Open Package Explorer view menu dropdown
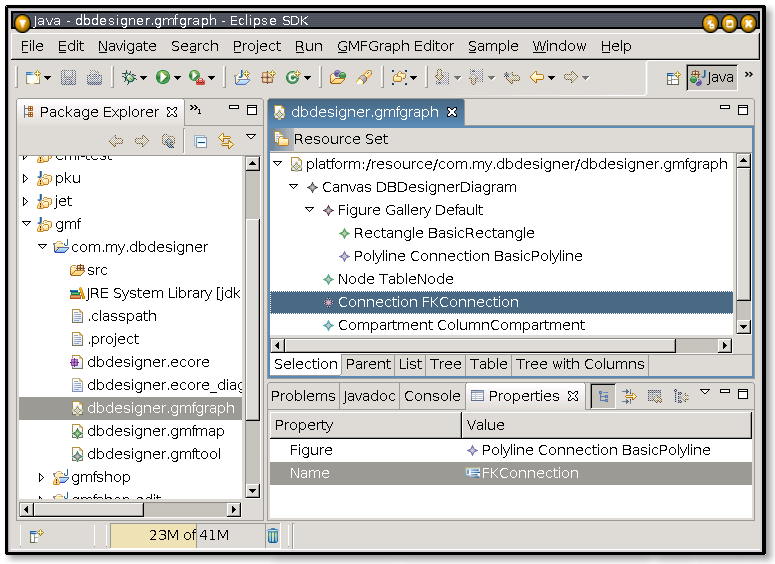 (251, 138)
